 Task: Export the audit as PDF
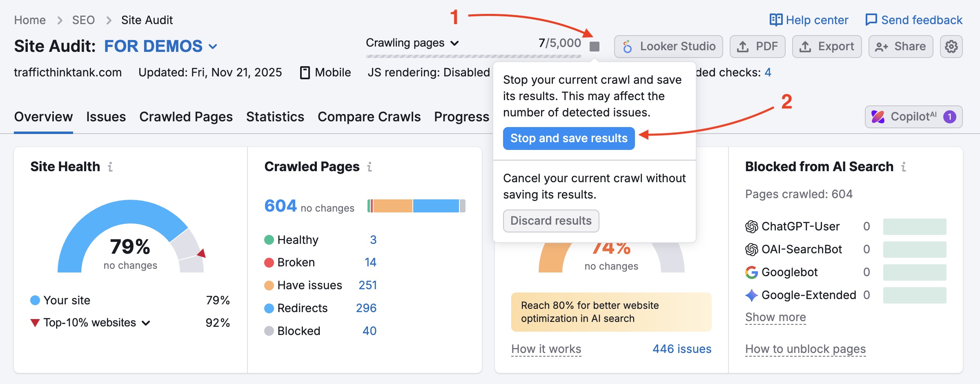tap(757, 46)
